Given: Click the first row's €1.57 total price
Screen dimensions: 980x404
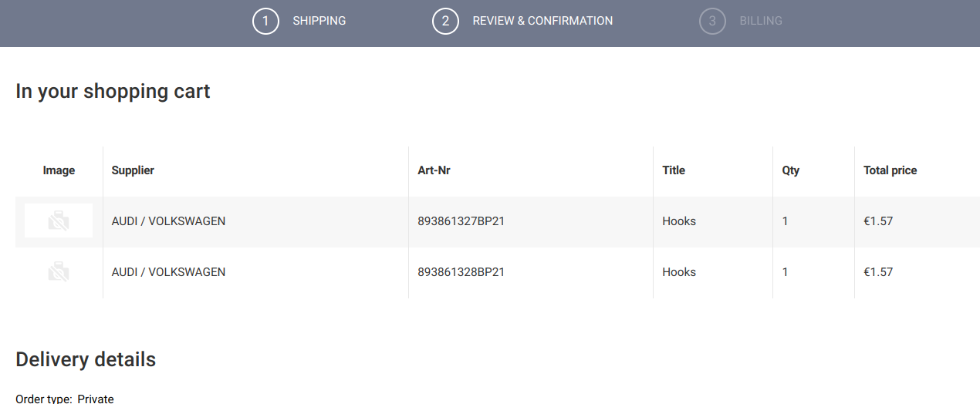Looking at the screenshot, I should [x=878, y=221].
